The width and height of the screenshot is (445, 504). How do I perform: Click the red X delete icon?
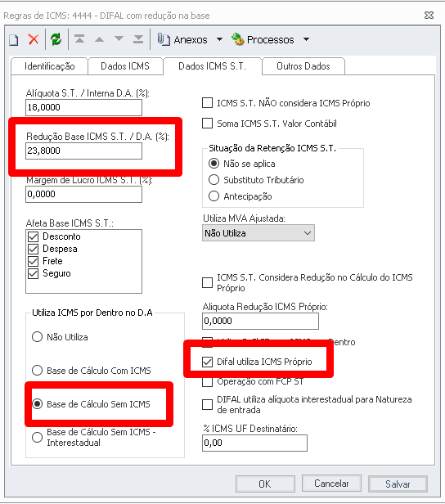(x=33, y=39)
